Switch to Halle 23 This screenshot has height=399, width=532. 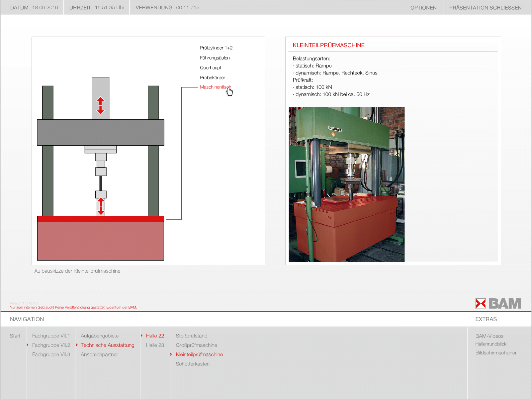pos(155,345)
